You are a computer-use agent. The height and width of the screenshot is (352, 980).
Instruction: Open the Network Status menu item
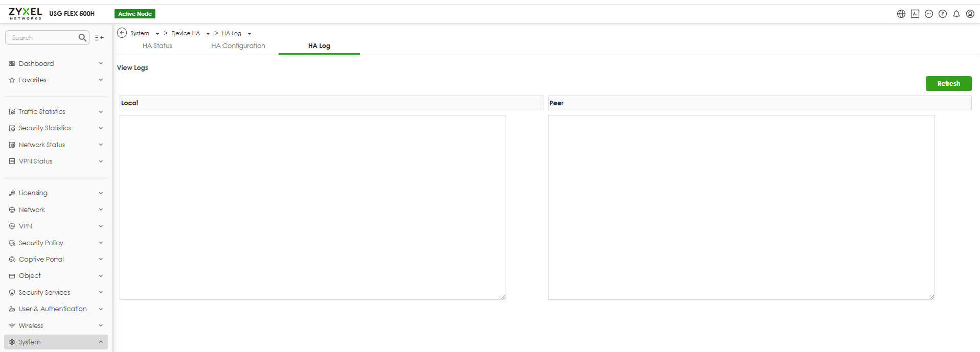pos(42,145)
